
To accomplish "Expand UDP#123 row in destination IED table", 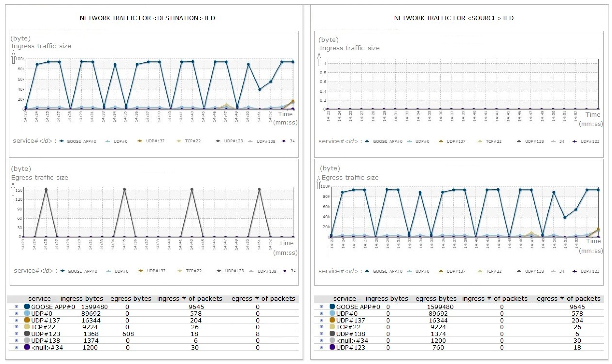I will tap(16, 334).
